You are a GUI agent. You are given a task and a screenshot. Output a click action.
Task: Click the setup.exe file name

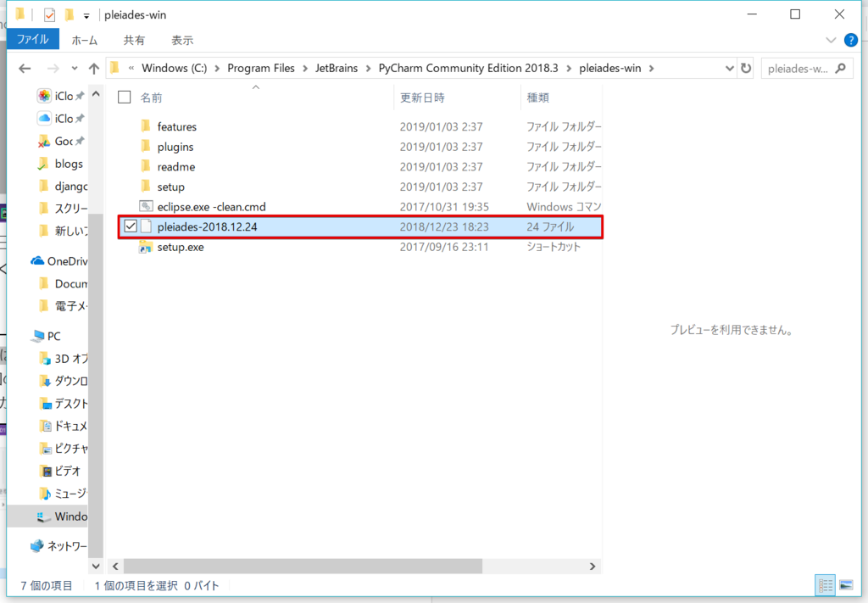pos(181,247)
